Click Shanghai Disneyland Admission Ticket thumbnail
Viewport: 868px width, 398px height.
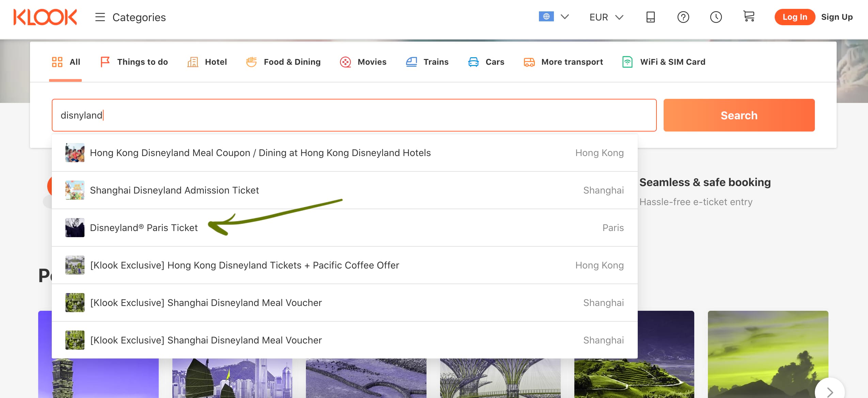coord(75,190)
